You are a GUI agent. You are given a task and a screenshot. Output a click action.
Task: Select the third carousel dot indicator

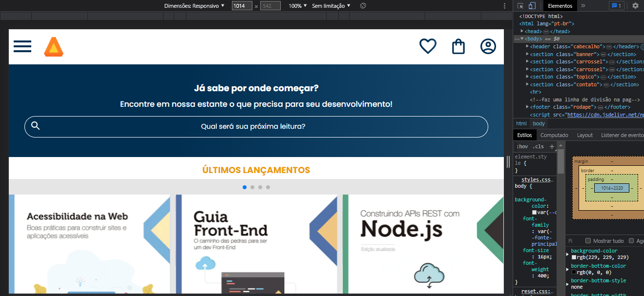(x=260, y=187)
